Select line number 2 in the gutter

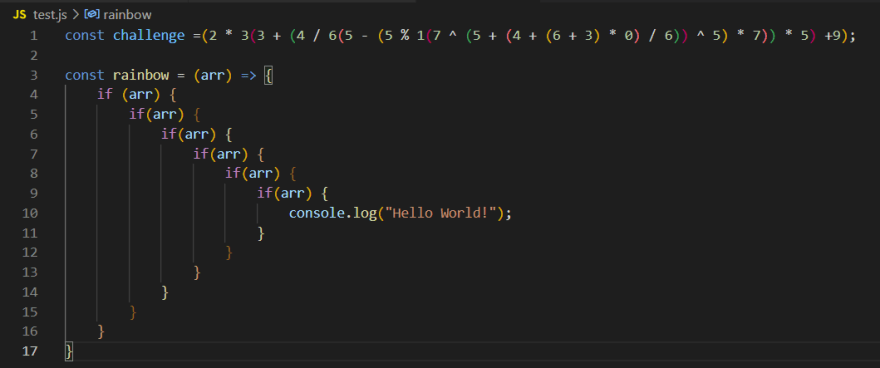[34, 56]
